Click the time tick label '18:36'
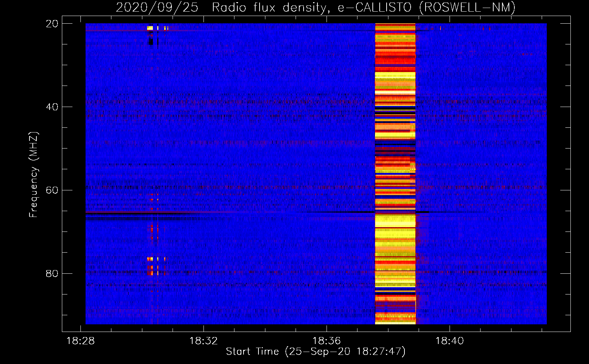The height and width of the screenshot is (364, 589). pos(327,341)
